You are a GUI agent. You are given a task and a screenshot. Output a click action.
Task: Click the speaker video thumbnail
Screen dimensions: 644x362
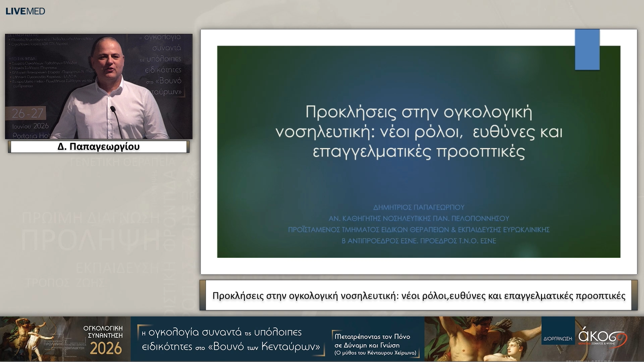click(x=99, y=86)
